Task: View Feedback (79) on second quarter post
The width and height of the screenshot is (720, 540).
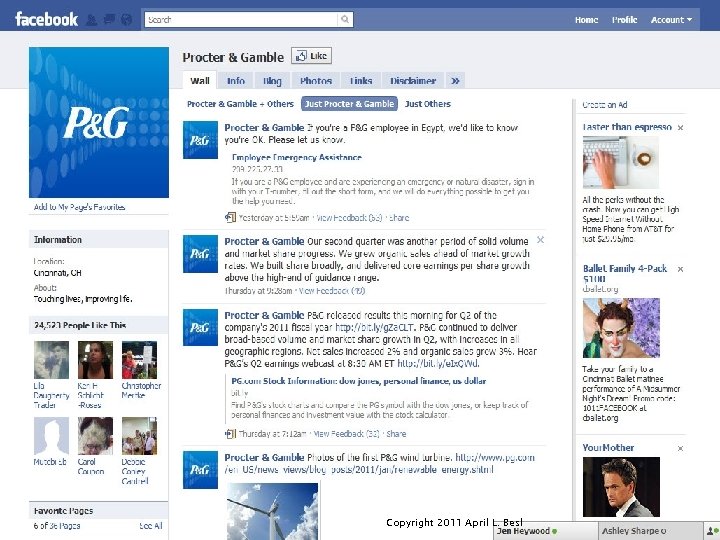Action: [x=332, y=291]
